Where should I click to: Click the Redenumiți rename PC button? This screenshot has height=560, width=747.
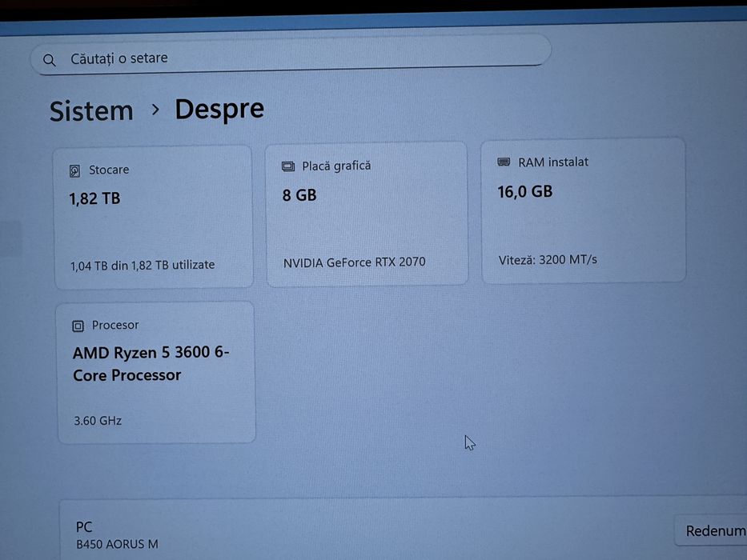pyautogui.click(x=711, y=530)
